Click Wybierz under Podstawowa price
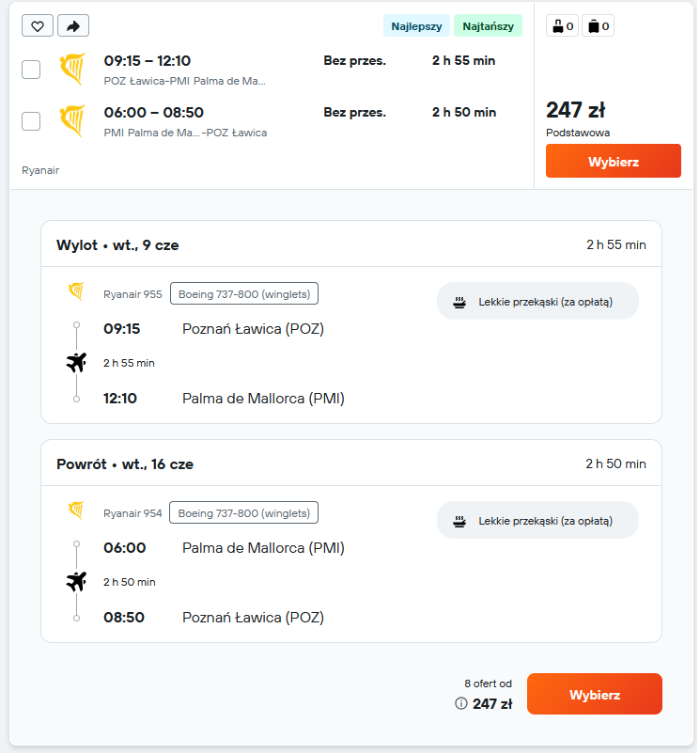The height and width of the screenshot is (754, 700). point(613,161)
